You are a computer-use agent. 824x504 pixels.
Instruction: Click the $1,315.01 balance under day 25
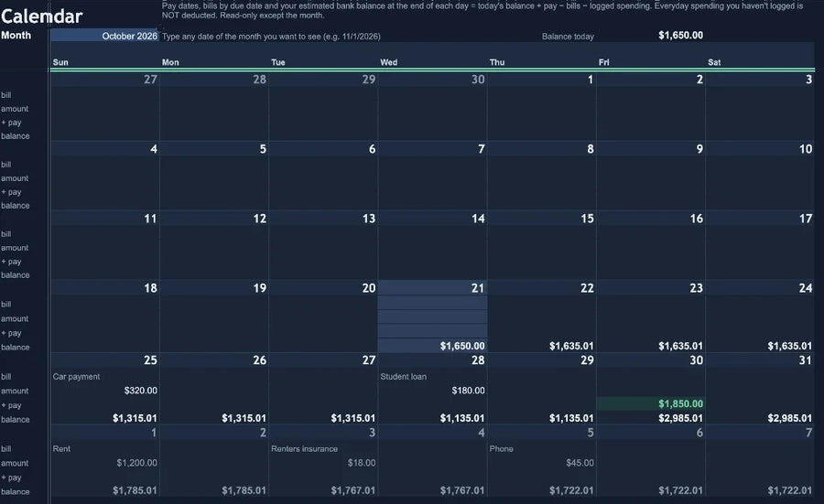(135, 418)
